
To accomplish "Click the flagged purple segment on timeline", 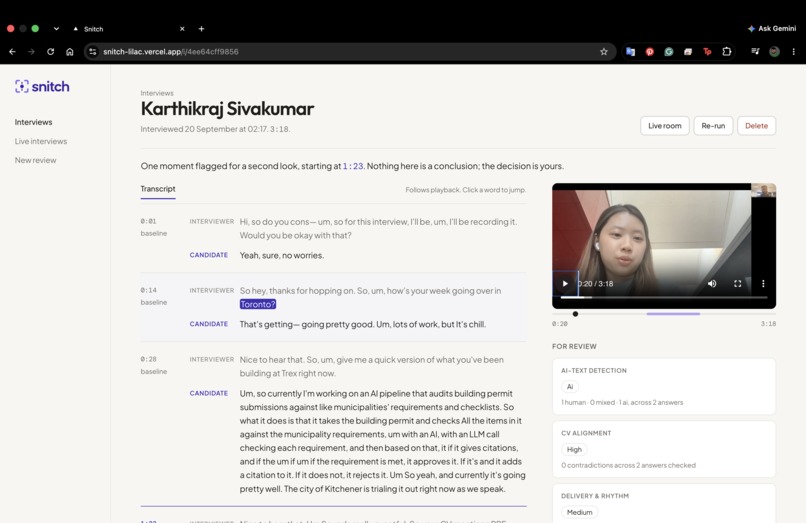I will point(673,314).
